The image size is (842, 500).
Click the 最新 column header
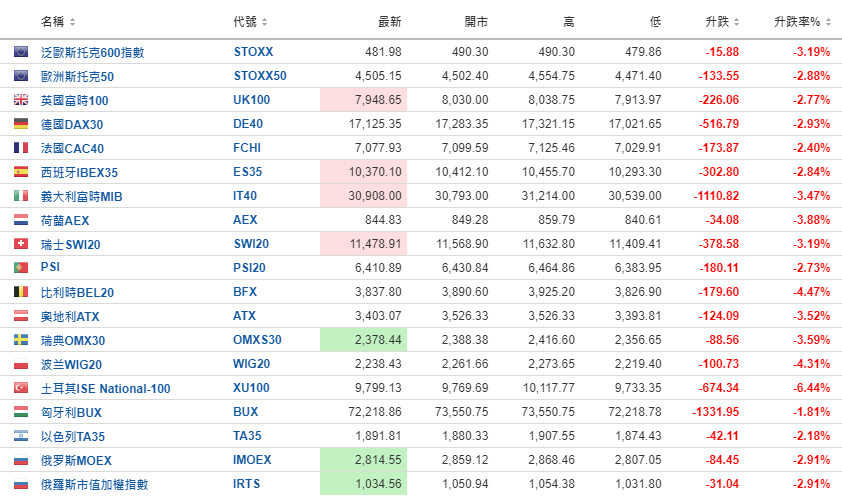(389, 21)
